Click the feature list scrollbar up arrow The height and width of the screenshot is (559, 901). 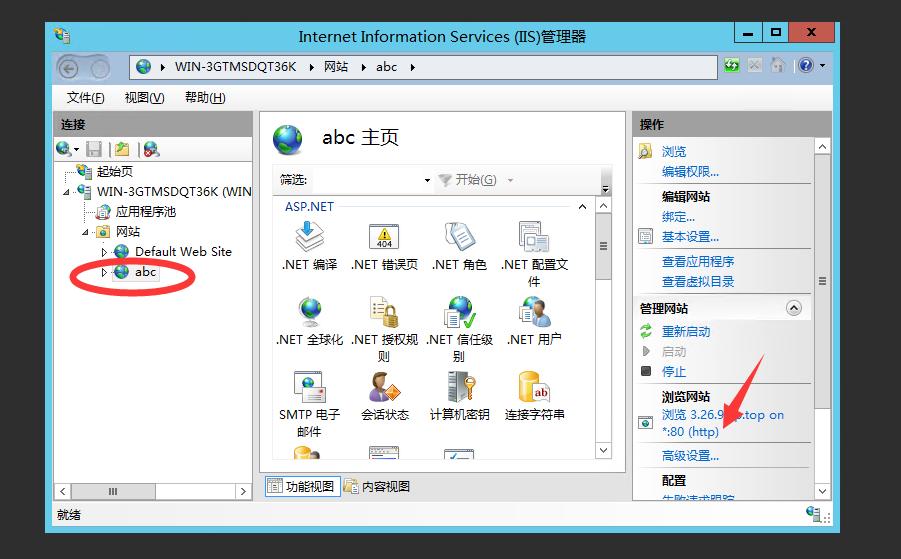[603, 206]
